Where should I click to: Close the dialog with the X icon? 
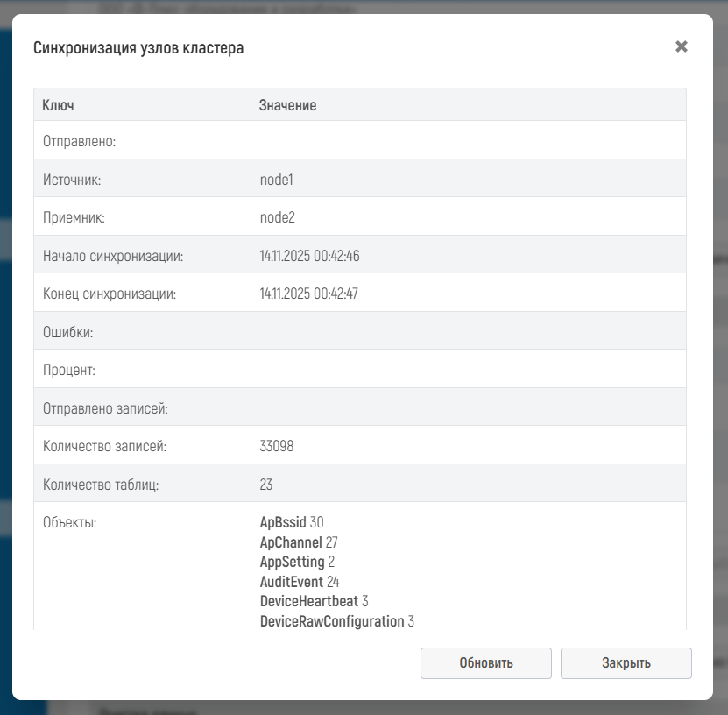[682, 46]
